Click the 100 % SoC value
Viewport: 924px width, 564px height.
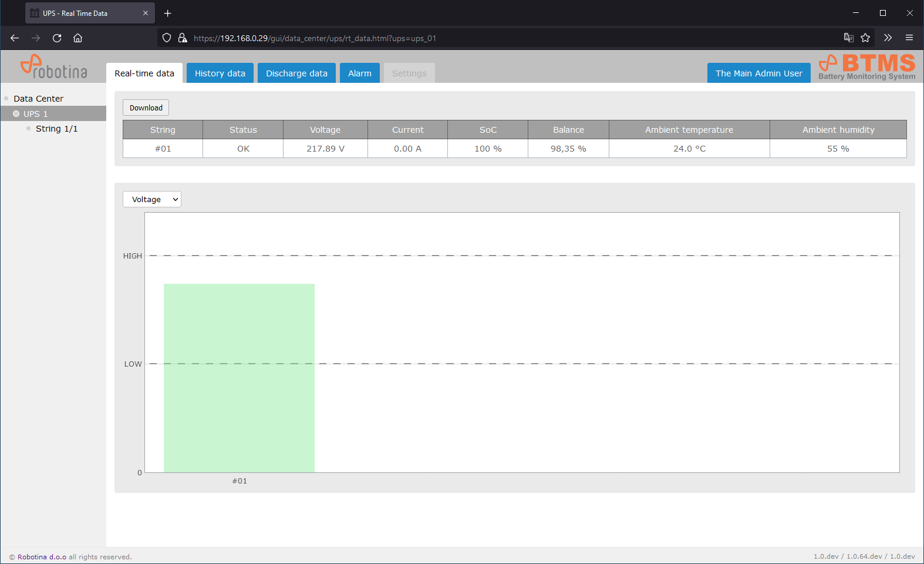coord(488,149)
